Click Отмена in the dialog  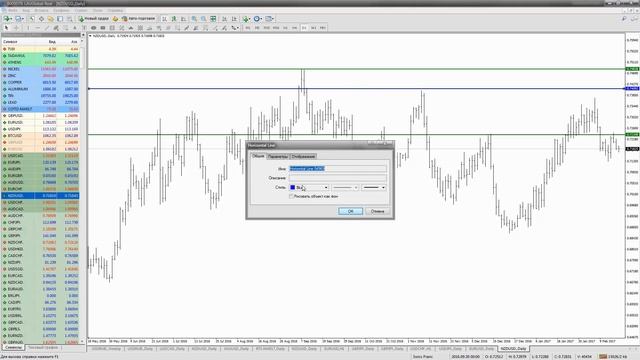[x=378, y=211]
